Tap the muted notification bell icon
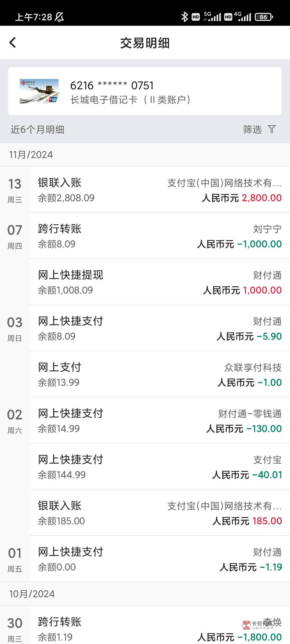290x644 pixels. (59, 17)
